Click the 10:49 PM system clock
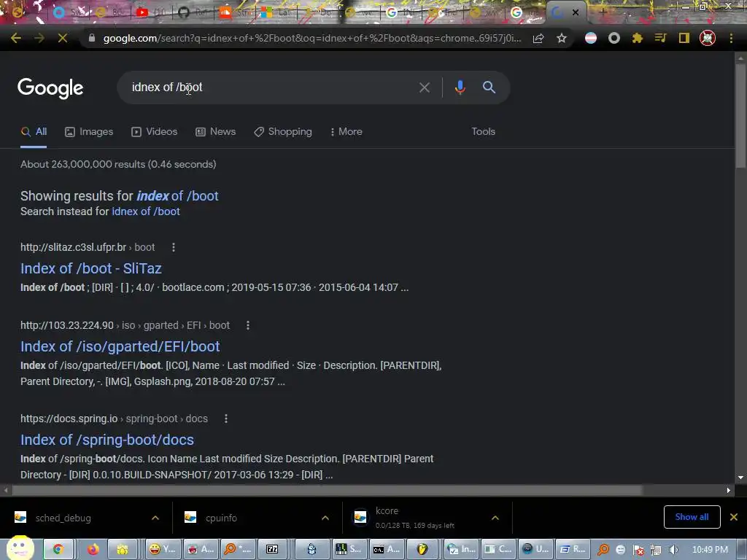This screenshot has height=560, width=747. pyautogui.click(x=710, y=550)
